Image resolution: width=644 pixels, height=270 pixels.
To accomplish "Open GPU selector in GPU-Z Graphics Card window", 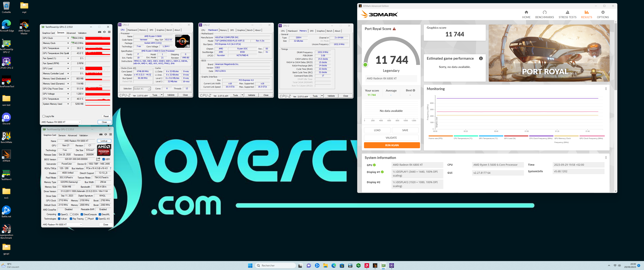I will (x=62, y=225).
